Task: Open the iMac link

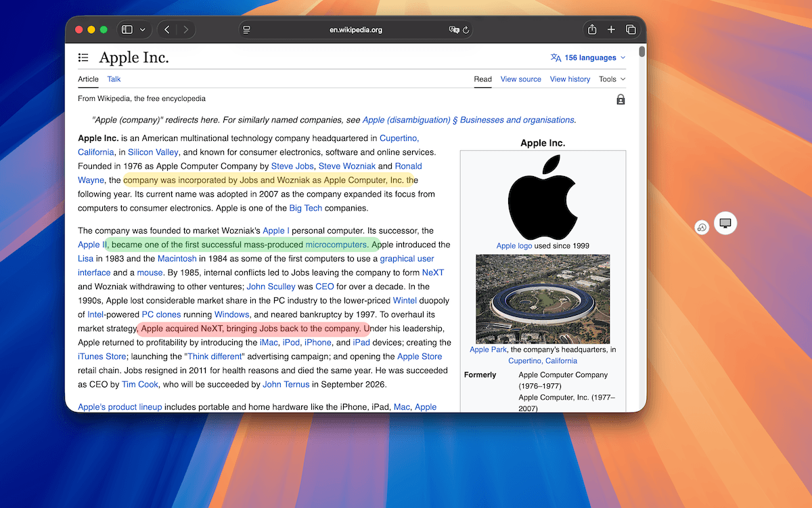Action: tap(269, 342)
